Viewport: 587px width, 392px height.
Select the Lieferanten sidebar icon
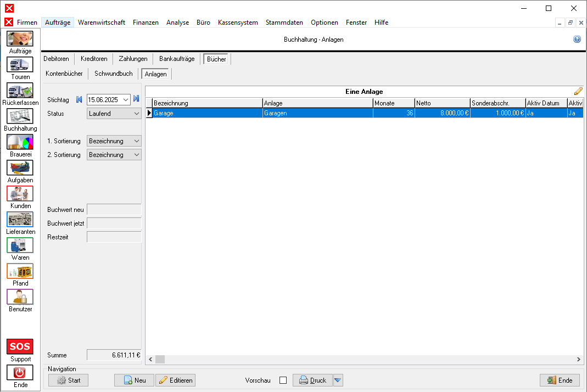coord(20,220)
